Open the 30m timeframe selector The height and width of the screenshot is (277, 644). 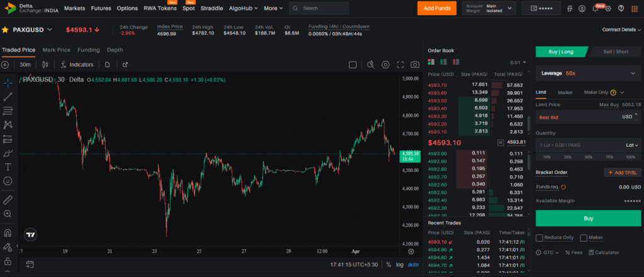click(x=25, y=65)
